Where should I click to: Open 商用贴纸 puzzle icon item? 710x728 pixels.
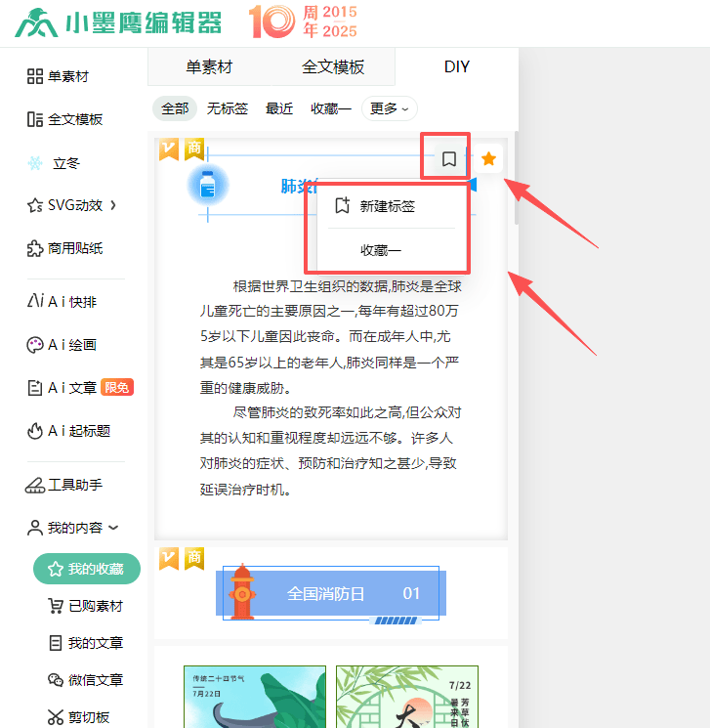tap(66, 248)
